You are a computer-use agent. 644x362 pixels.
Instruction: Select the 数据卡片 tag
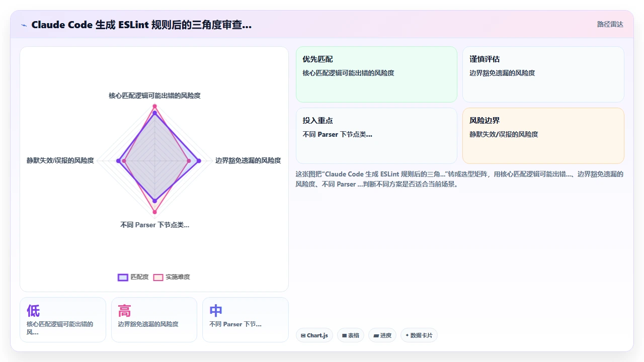point(419,335)
